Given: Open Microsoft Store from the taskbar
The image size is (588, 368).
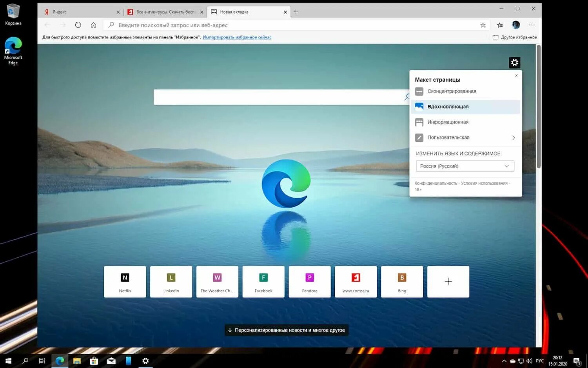Looking at the screenshot, I should pos(94,361).
